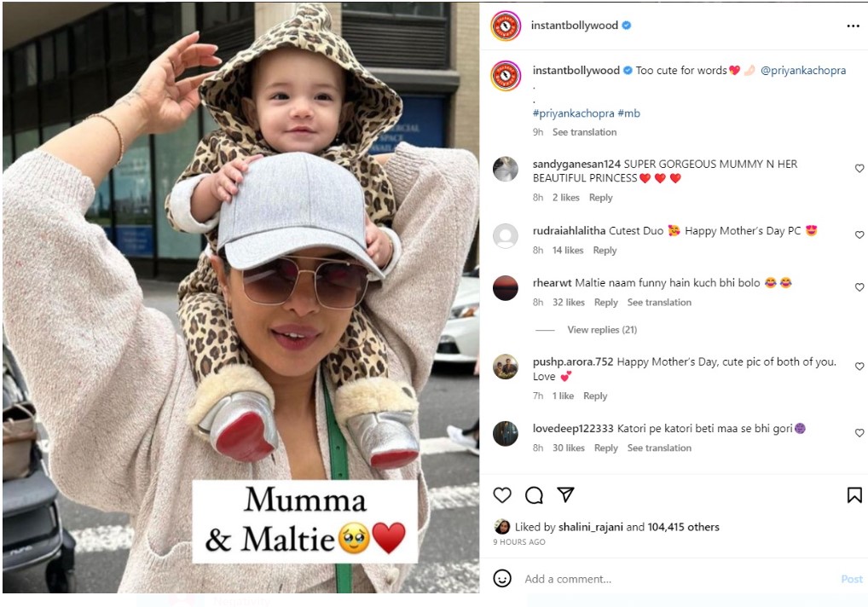Open the emoji picker smiley icon
868x607 pixels.
(502, 578)
